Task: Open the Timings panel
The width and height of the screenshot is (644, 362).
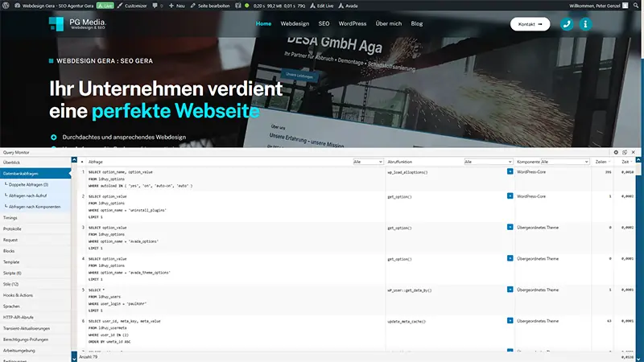Action: pos(35,218)
